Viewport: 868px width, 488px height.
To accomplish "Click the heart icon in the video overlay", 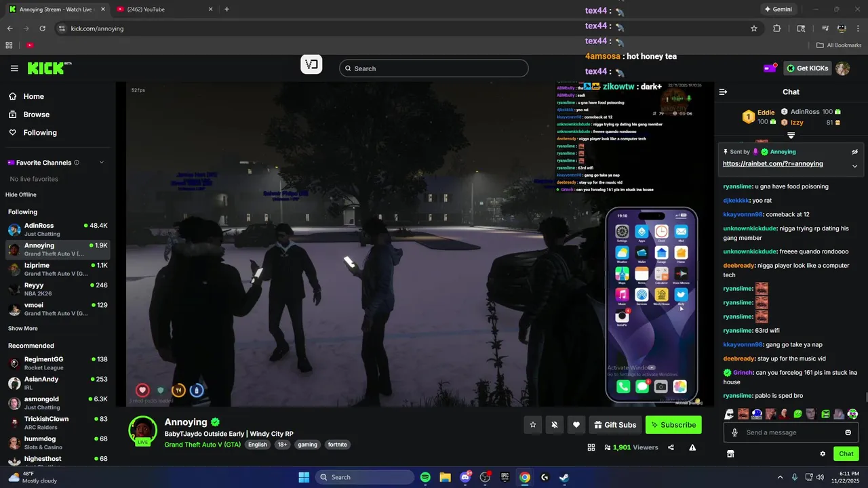I will pyautogui.click(x=142, y=390).
